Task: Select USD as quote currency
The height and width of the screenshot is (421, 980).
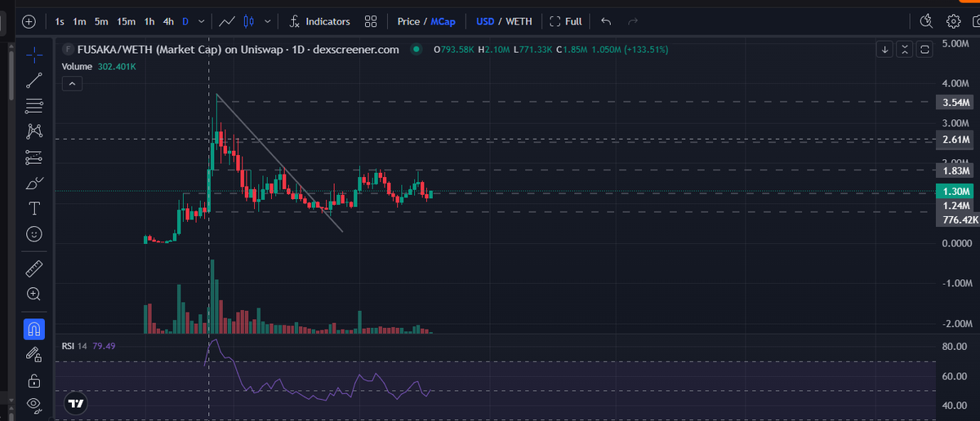Action: point(486,21)
